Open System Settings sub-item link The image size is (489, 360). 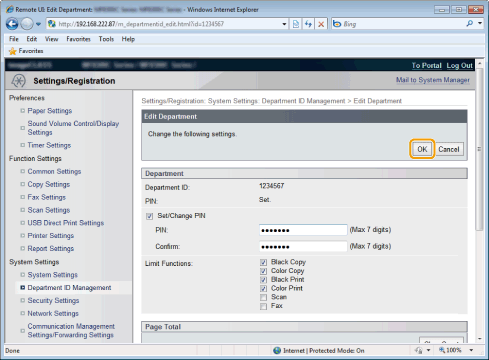[x=52, y=275]
